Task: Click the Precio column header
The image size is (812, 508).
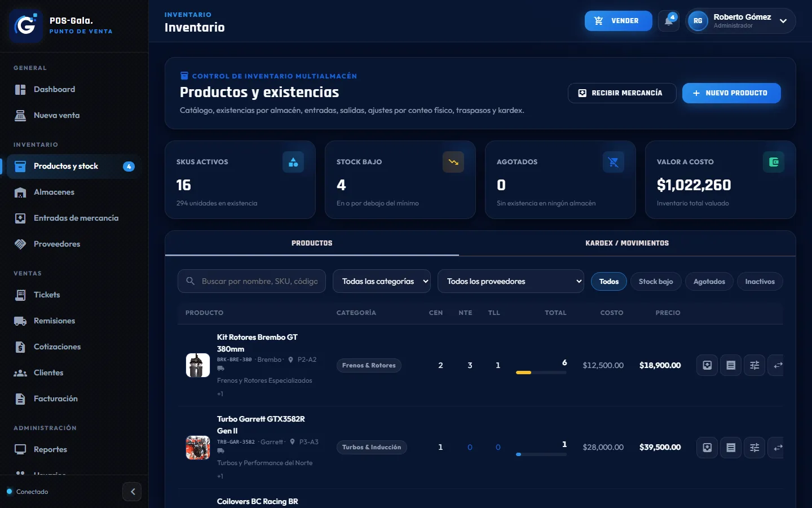Action: (x=668, y=313)
